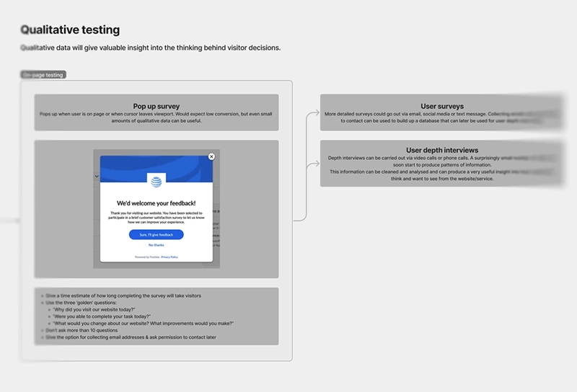Click the popup survey screenshot image
This screenshot has width=577, height=392.
point(157,209)
